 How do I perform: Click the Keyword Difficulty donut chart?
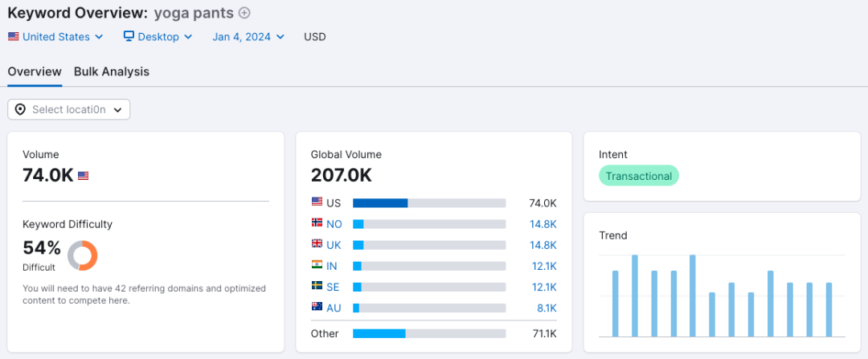(x=82, y=255)
